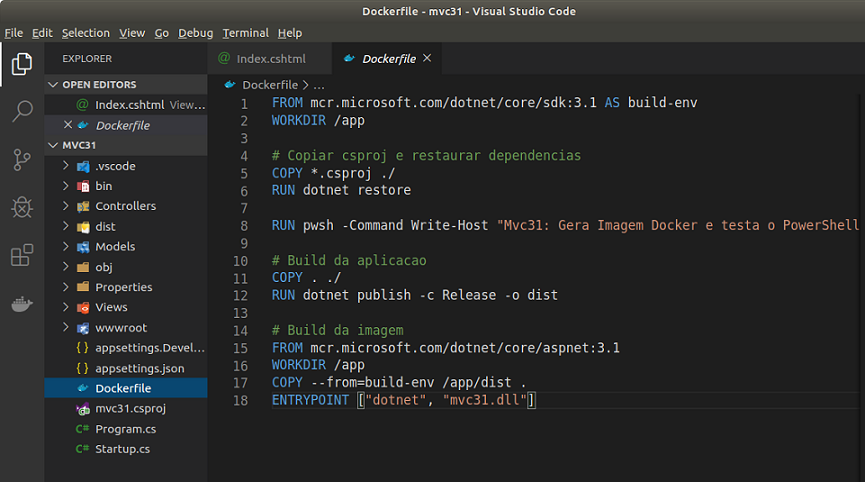Open Startup.cs in the explorer
The width and height of the screenshot is (865, 482).
(126, 449)
